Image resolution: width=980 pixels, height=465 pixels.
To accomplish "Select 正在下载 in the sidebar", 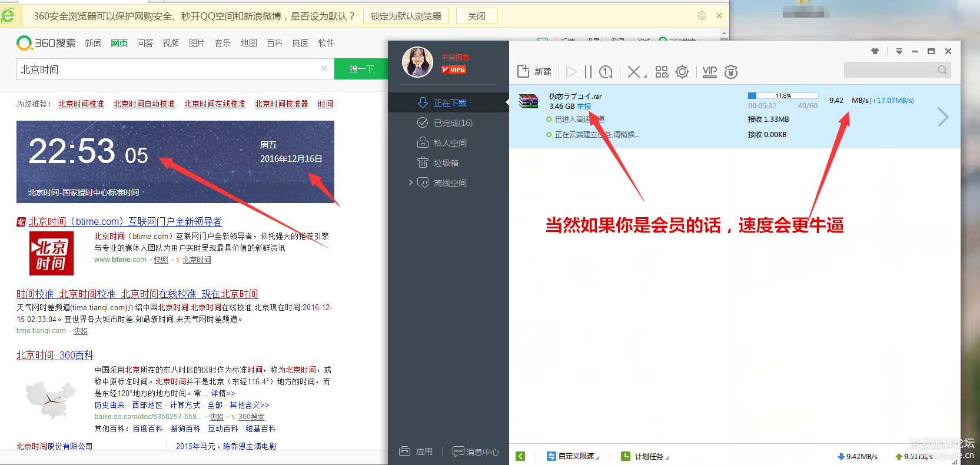I will point(449,103).
